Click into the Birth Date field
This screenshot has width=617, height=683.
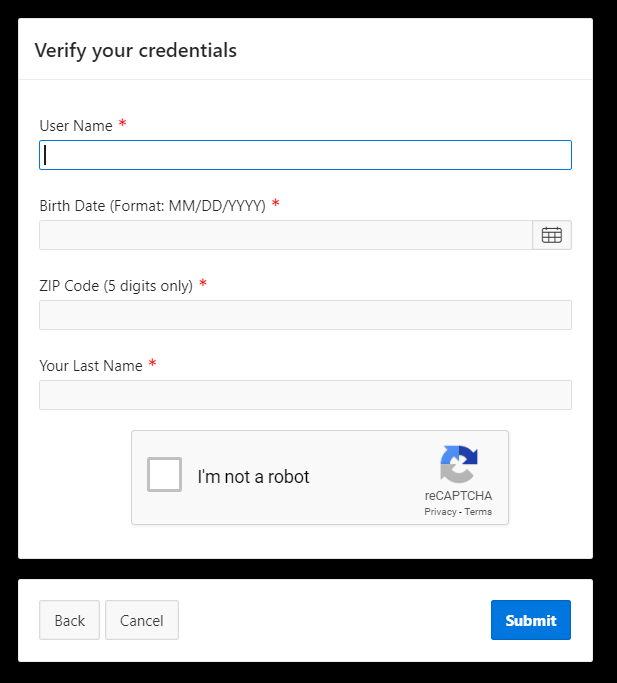tap(285, 235)
